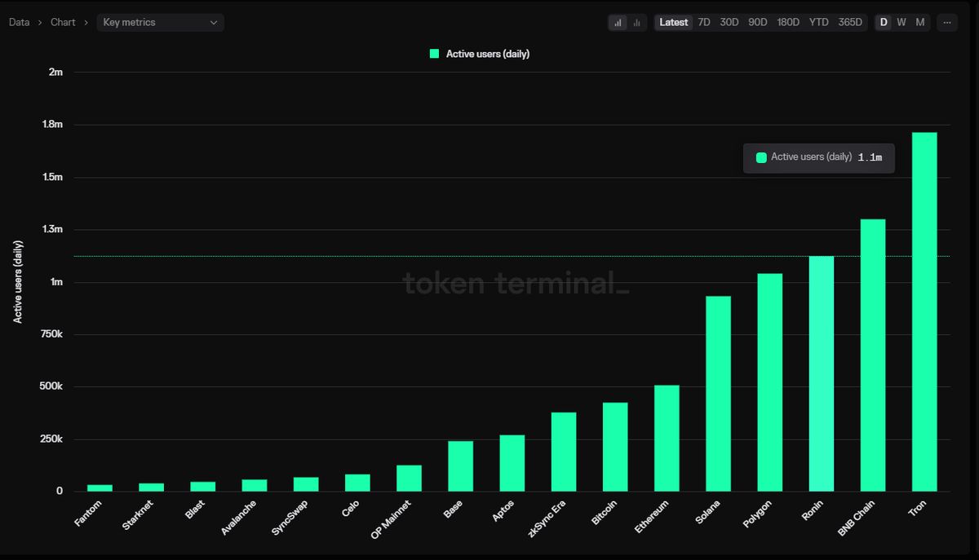
Task: Click the Starknet x-axis label
Action: pyautogui.click(x=137, y=515)
